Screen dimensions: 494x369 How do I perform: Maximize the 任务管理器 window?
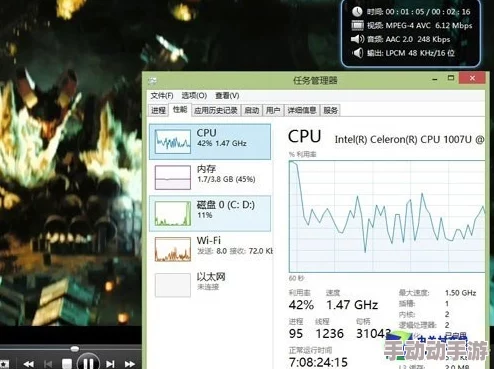pyautogui.click(x=451, y=78)
